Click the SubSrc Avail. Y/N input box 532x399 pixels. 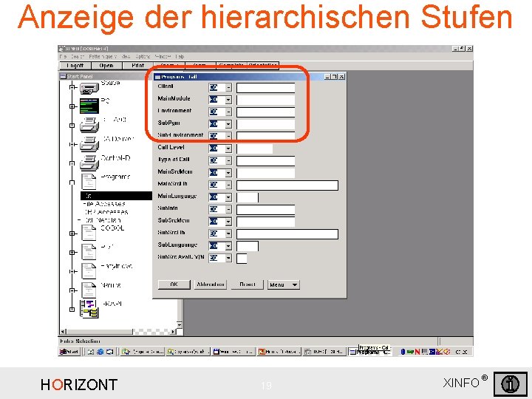(x=242, y=258)
